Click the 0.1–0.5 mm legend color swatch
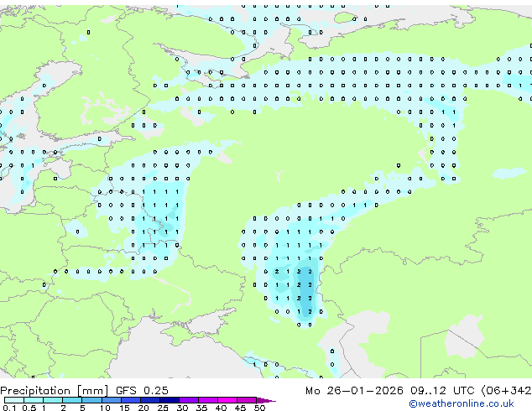The width and height of the screenshot is (532, 411). (x=14, y=400)
